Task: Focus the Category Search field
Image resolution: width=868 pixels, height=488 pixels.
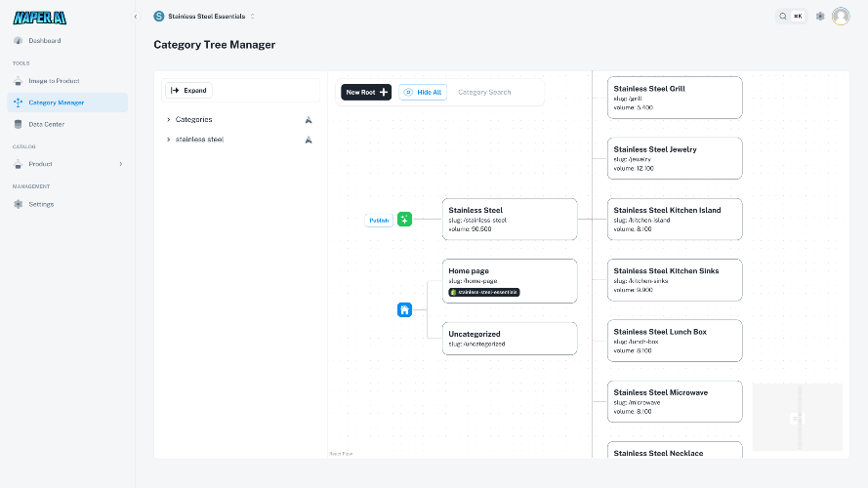Action: 497,92
